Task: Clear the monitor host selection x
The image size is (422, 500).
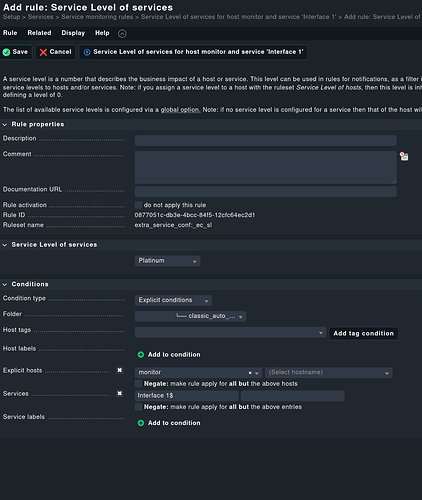Action: click(250, 373)
